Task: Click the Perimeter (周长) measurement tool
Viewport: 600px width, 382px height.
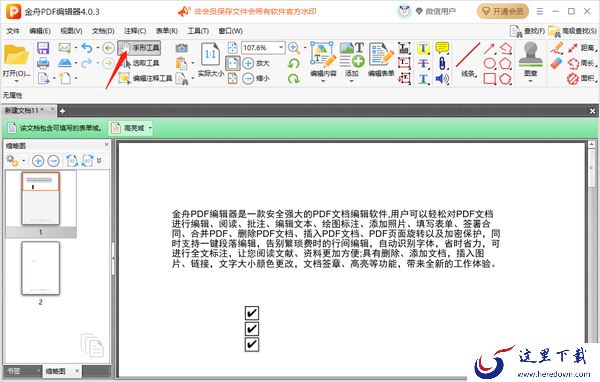Action: (x=582, y=63)
